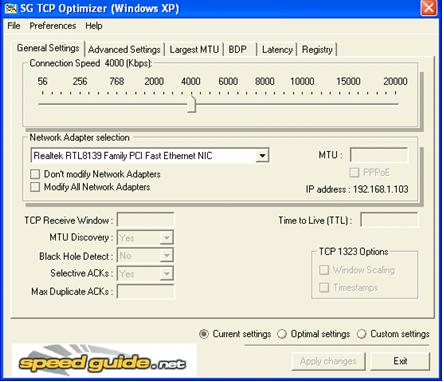
Task: Open the Registry tab
Action: [x=317, y=50]
